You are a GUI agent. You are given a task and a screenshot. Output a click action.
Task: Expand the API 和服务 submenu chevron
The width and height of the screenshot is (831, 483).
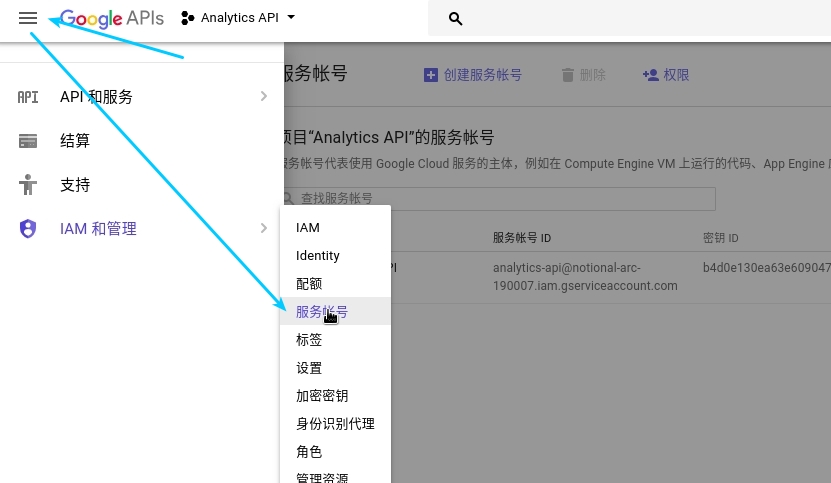point(264,96)
